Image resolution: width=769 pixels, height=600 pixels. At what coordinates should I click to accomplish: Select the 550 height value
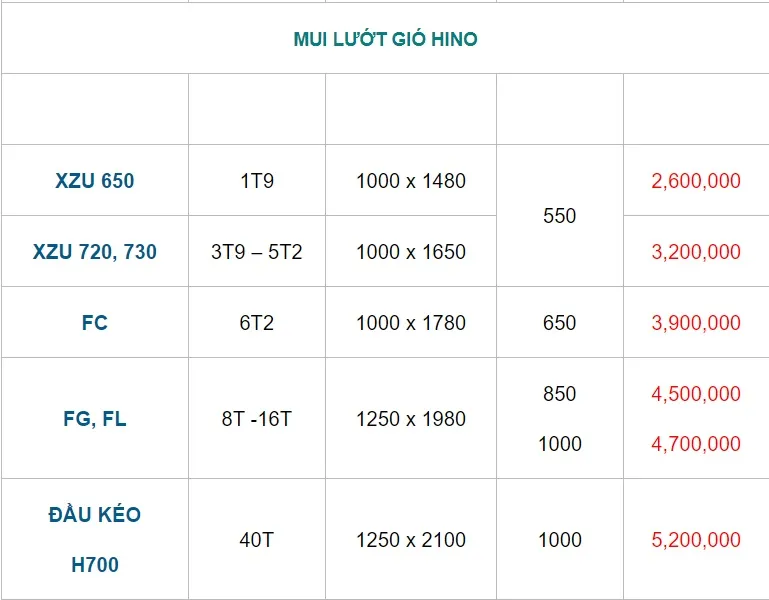click(x=559, y=216)
